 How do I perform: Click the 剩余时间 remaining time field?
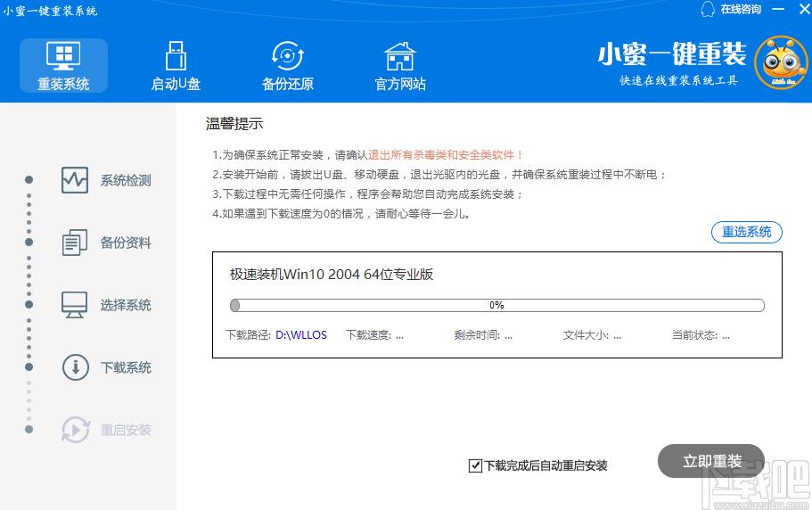click(484, 335)
